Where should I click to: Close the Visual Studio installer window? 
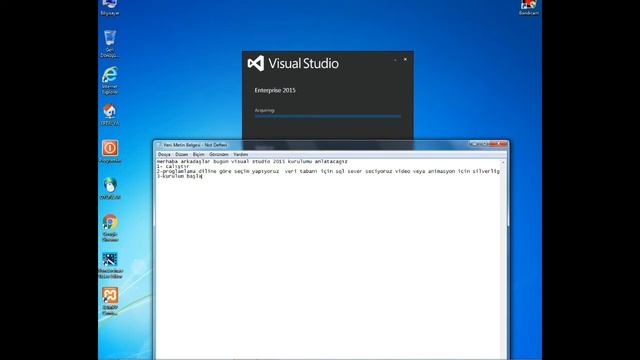(x=405, y=60)
